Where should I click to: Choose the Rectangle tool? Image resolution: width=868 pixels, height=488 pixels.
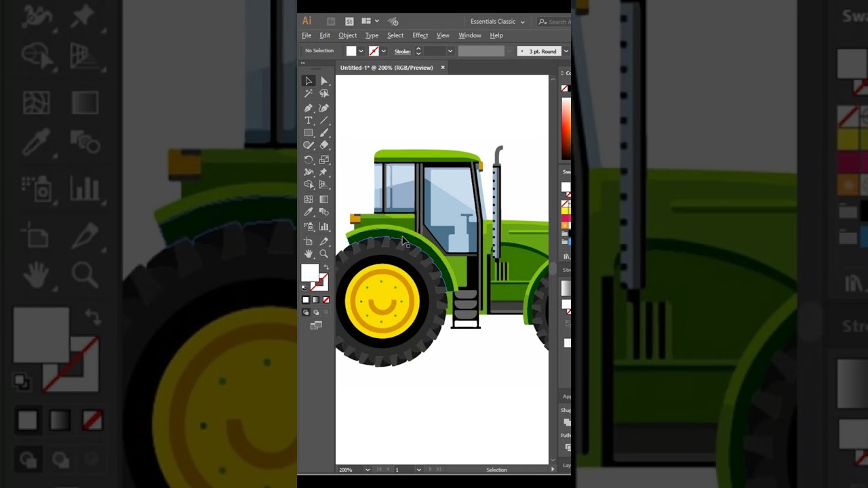(309, 133)
